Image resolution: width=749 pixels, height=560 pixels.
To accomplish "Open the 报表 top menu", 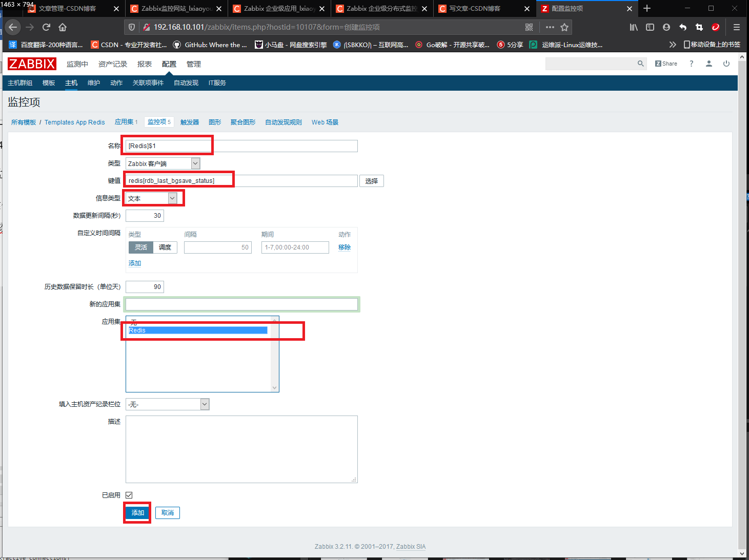I will pos(145,64).
